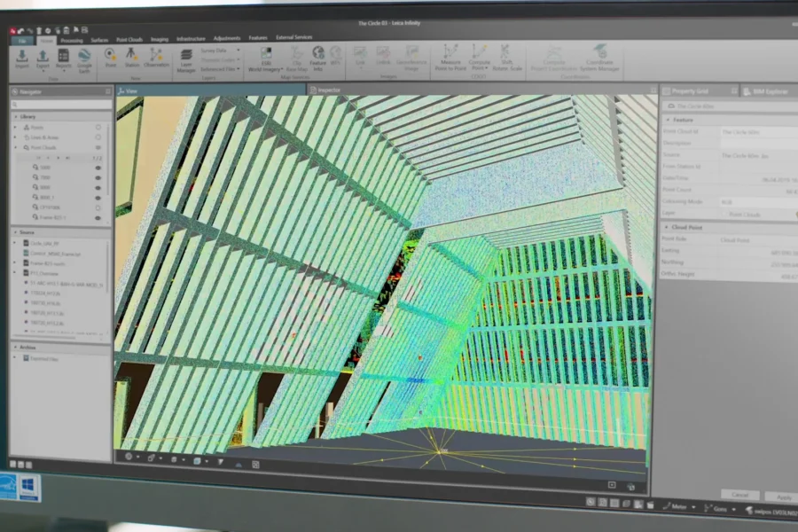Collapse the Cloud Point property group

click(667, 227)
